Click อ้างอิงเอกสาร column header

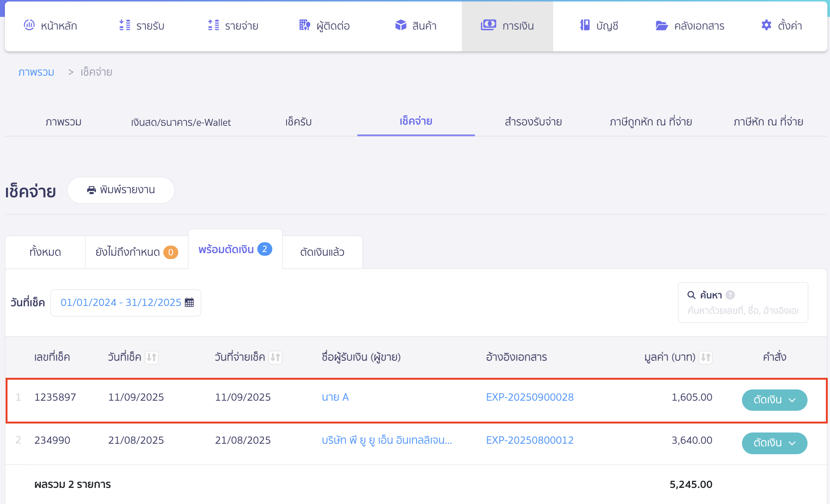point(516,357)
